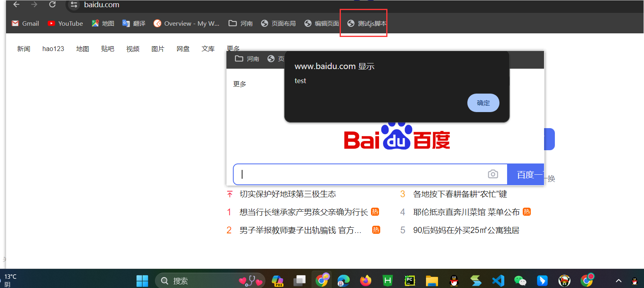Image resolution: width=644 pixels, height=288 pixels.
Task: Open Microsoft Edge from the taskbar
Action: pos(343,281)
